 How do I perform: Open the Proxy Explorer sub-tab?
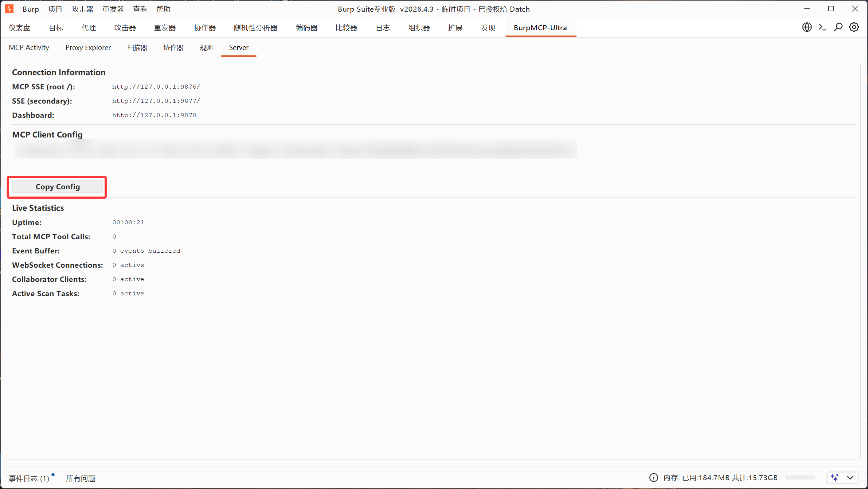pyautogui.click(x=88, y=47)
